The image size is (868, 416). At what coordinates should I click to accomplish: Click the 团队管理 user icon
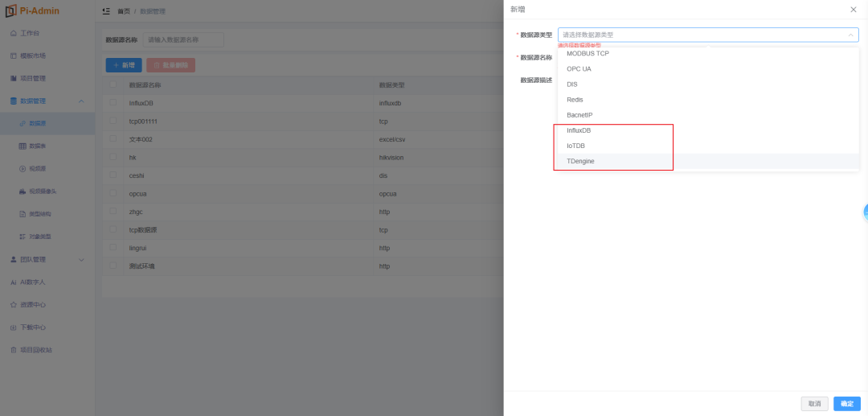coord(14,260)
